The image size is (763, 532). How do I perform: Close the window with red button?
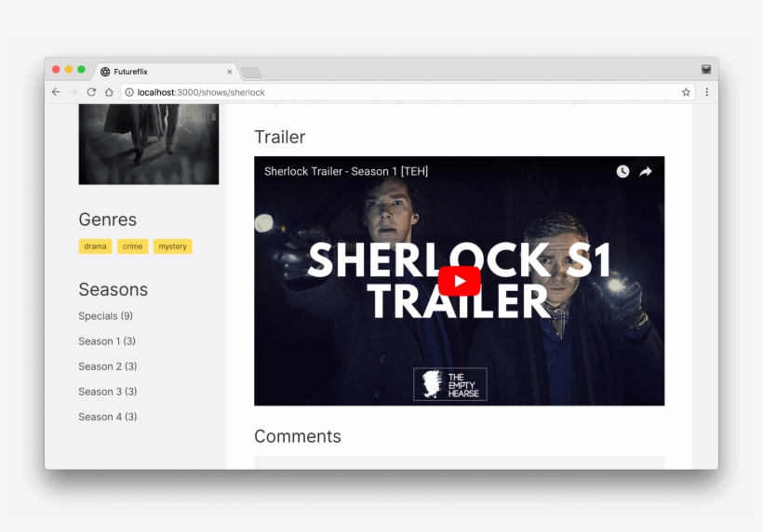tap(56, 70)
